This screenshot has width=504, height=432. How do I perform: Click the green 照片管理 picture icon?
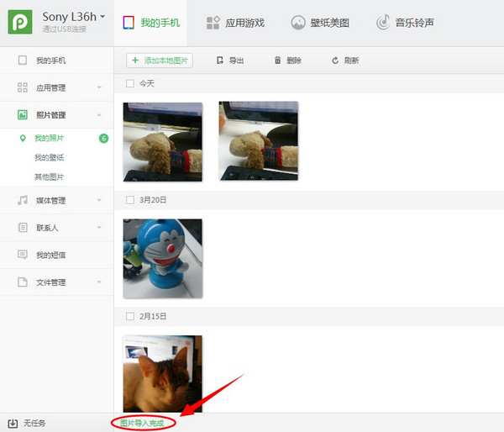point(23,114)
